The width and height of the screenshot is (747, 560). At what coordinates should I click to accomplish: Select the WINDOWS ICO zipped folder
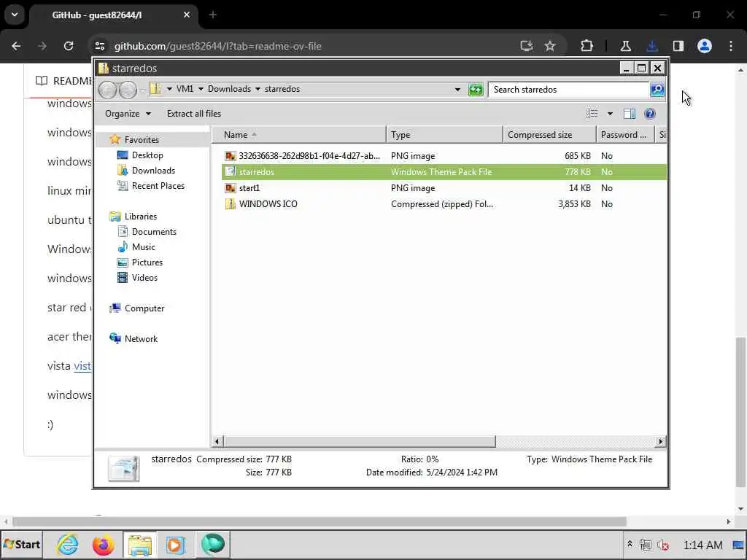pyautogui.click(x=444, y=204)
